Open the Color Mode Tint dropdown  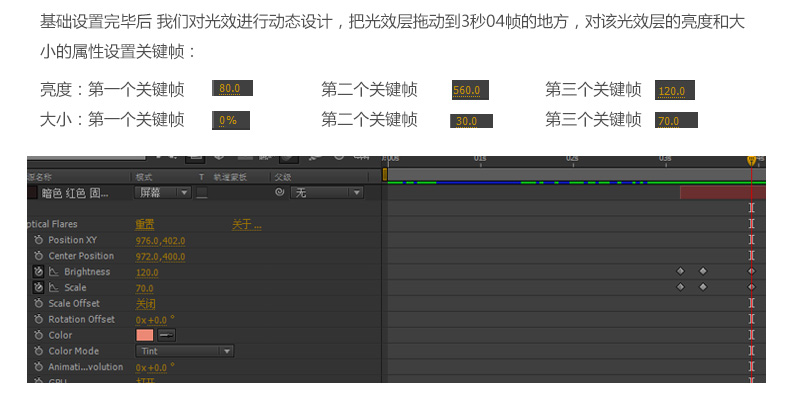185,351
